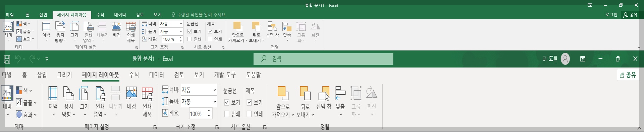Open 크기 paper size menu in upper ribbon
The width and height of the screenshot is (644, 132).
[74, 31]
